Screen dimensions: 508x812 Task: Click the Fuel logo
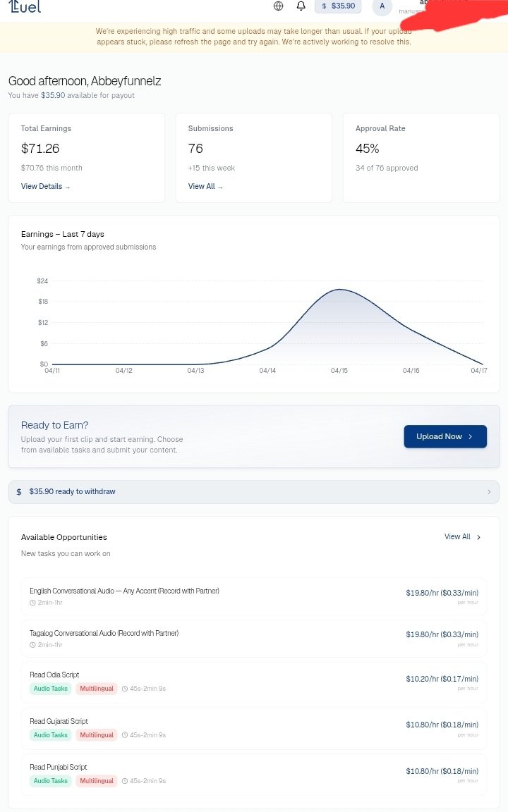pos(25,6)
